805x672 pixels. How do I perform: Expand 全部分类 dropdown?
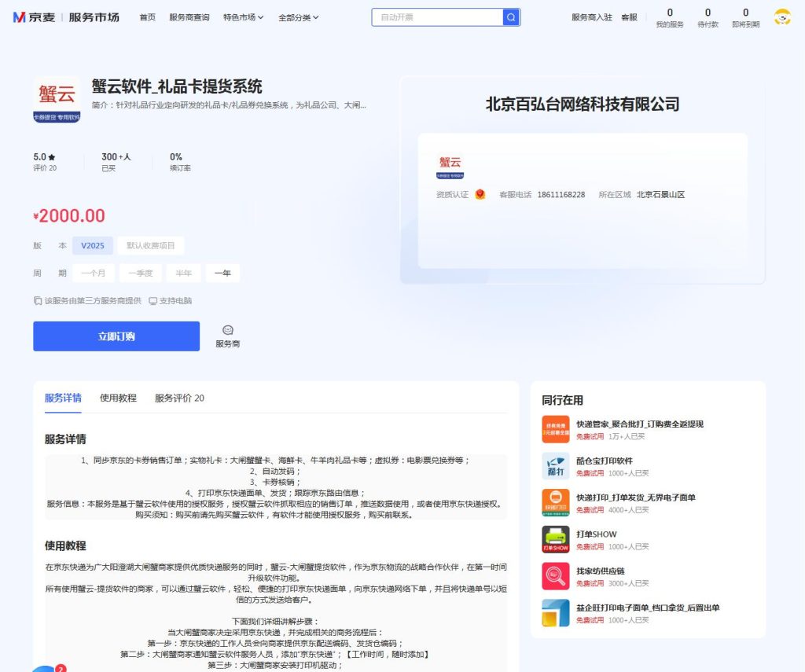tap(298, 17)
